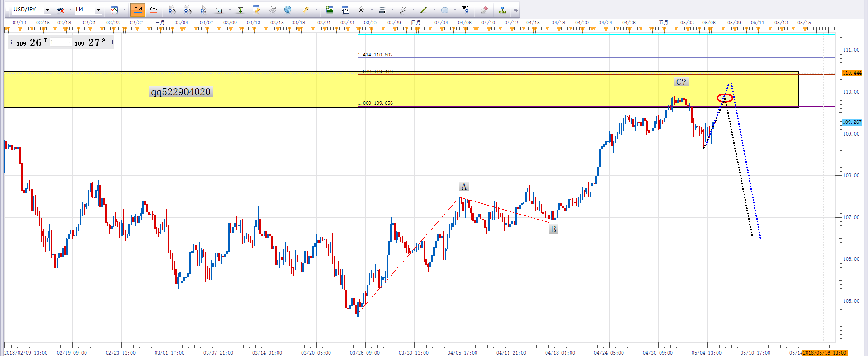Click the order quantity input field
The image size is (868, 356).
[x=61, y=42]
